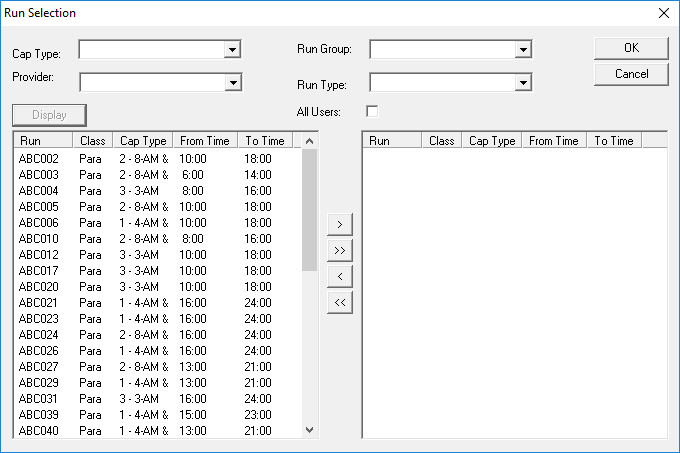The width and height of the screenshot is (680, 453).
Task: Click right list To Time header
Action: pos(615,141)
